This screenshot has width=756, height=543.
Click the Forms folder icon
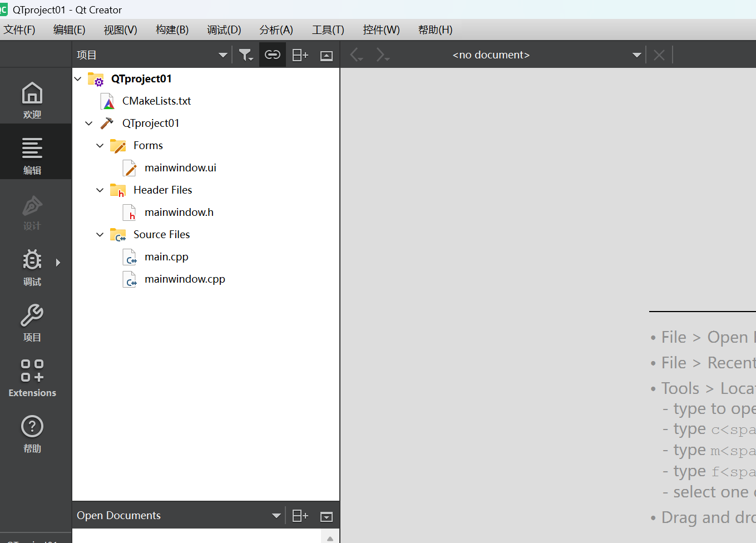[x=118, y=146]
